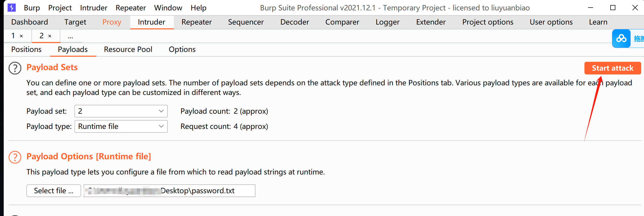The height and width of the screenshot is (216, 644).
Task: Open the Intruder menu in menu bar
Action: (94, 8)
